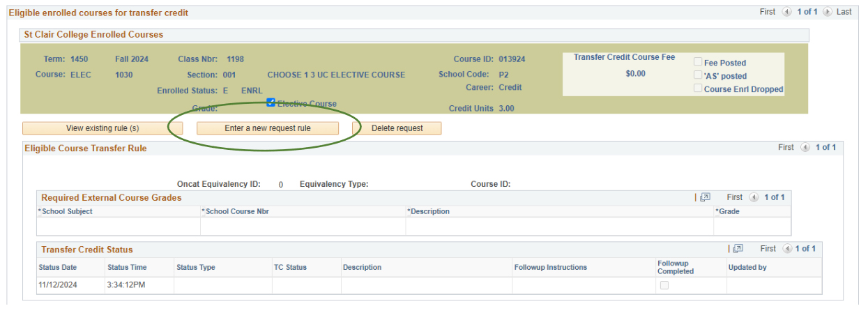Click the School Subject input cell
The width and height of the screenshot is (868, 313).
(x=118, y=227)
